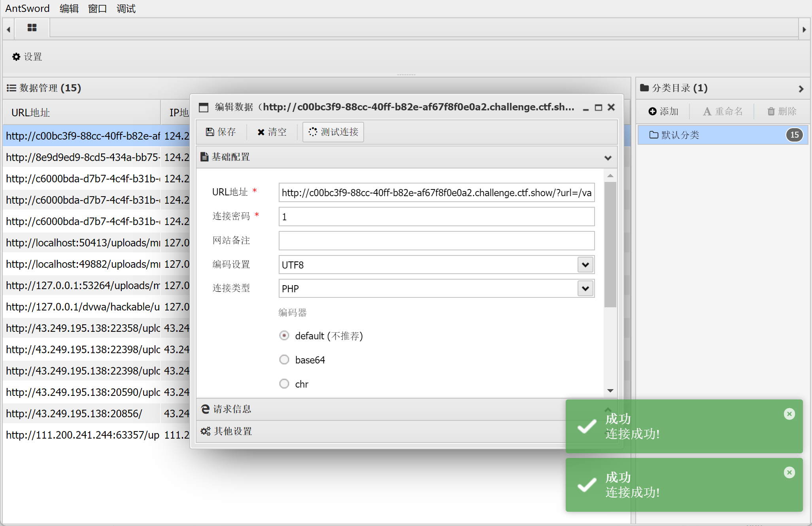This screenshot has width=812, height=526.
Task: Open Settings (设置) gear icon
Action: (x=16, y=57)
